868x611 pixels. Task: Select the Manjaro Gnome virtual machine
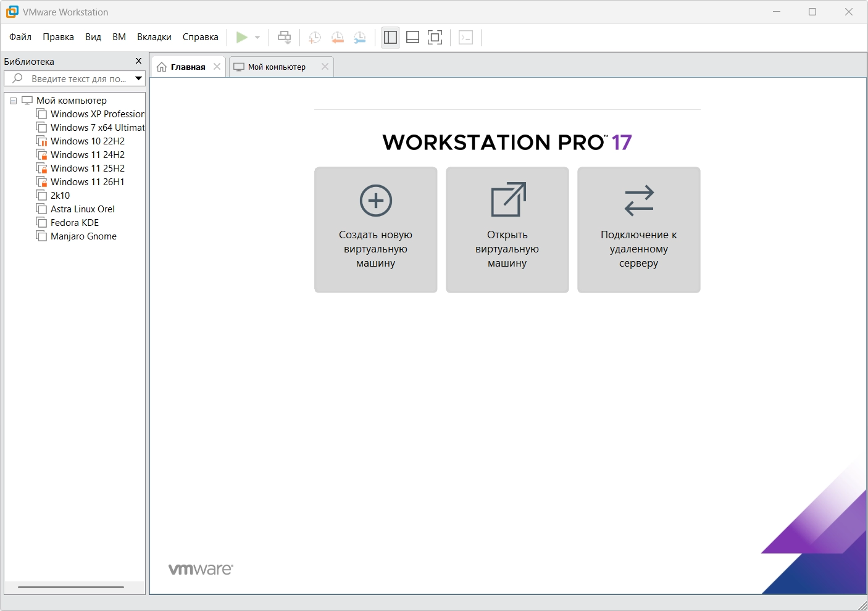click(83, 236)
